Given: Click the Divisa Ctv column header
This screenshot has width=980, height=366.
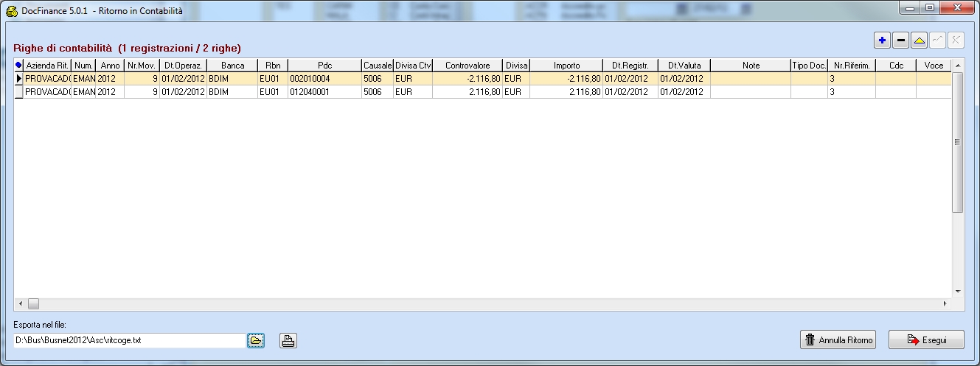Looking at the screenshot, I should point(413,66).
